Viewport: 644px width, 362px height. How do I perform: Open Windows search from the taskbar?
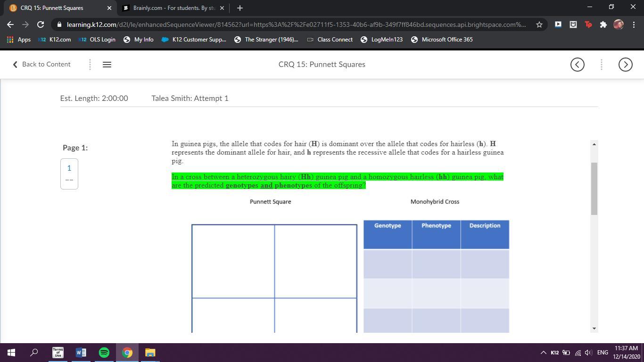click(x=34, y=353)
